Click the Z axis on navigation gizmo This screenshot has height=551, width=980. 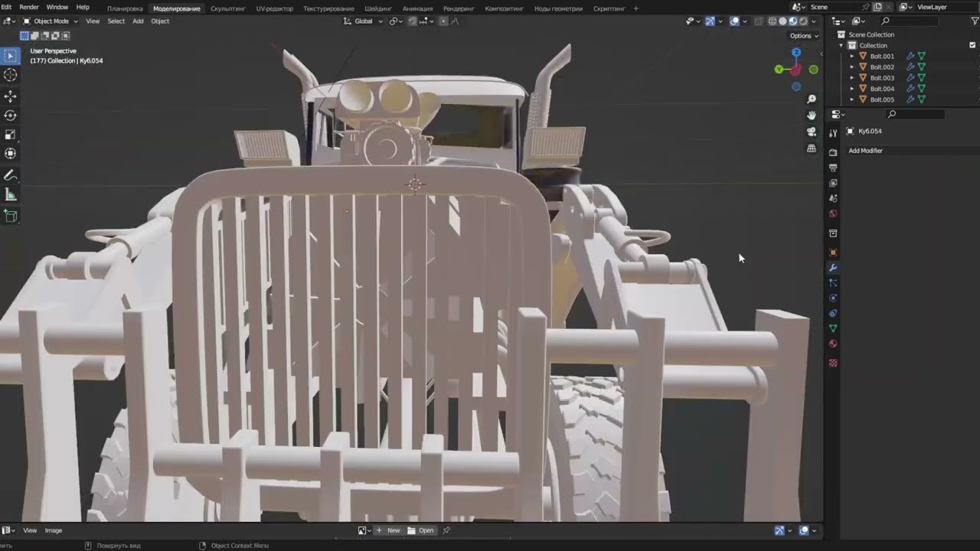[x=796, y=52]
